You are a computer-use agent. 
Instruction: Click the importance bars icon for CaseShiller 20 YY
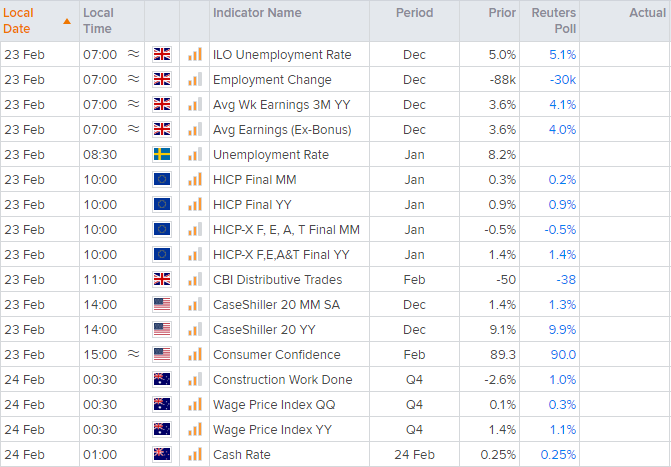(x=194, y=330)
